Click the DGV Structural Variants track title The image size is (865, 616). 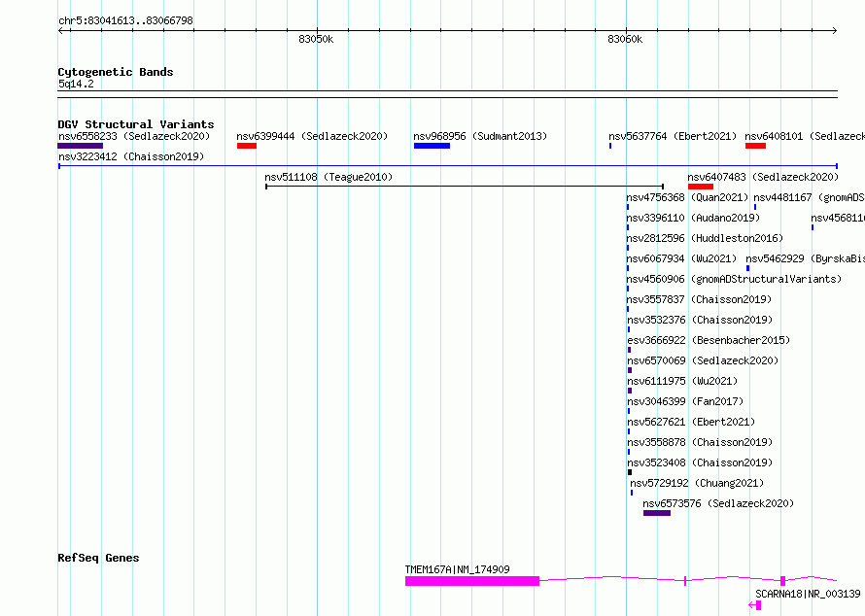point(136,124)
